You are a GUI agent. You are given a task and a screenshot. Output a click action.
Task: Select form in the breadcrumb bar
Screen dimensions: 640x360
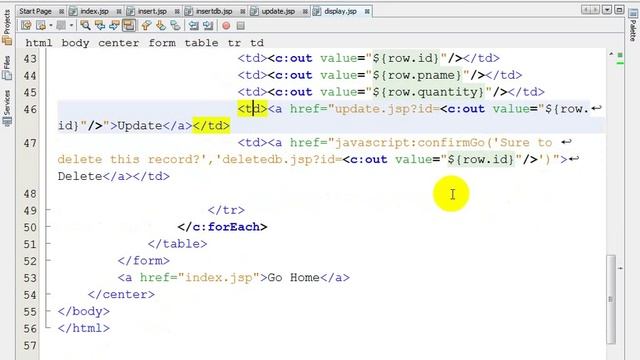tap(162, 43)
